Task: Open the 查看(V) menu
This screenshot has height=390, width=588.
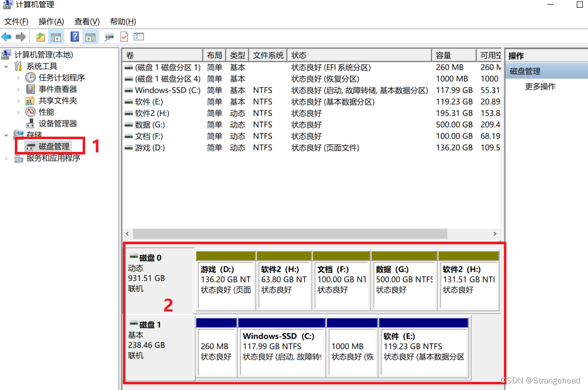Action: pos(87,22)
